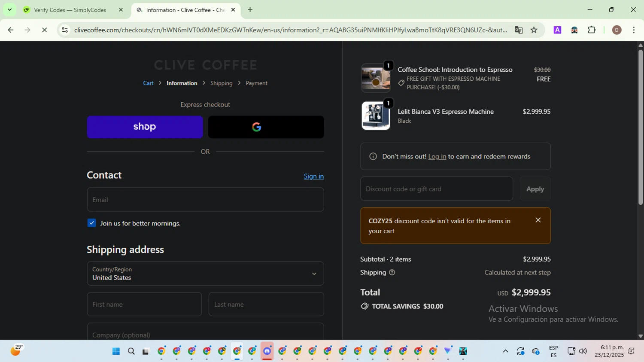The height and width of the screenshot is (362, 644).
Task: Open a new browser tab
Action: click(x=250, y=9)
